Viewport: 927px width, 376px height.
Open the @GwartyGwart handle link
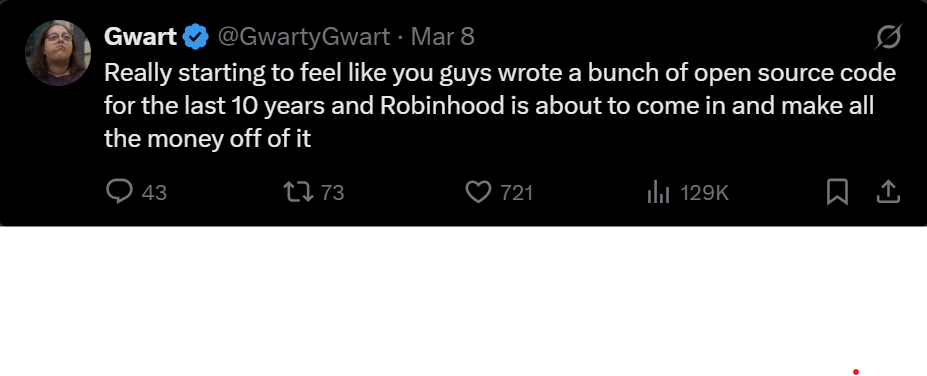304,37
